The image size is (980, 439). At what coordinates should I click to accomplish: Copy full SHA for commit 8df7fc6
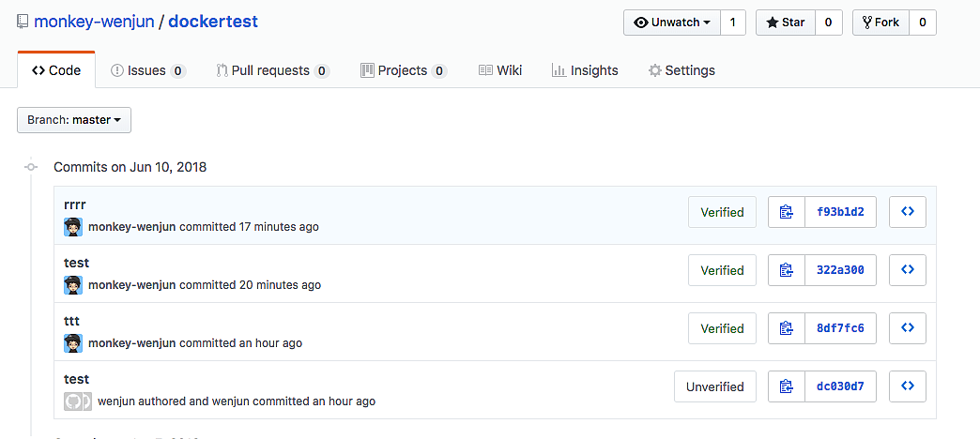[x=787, y=328]
